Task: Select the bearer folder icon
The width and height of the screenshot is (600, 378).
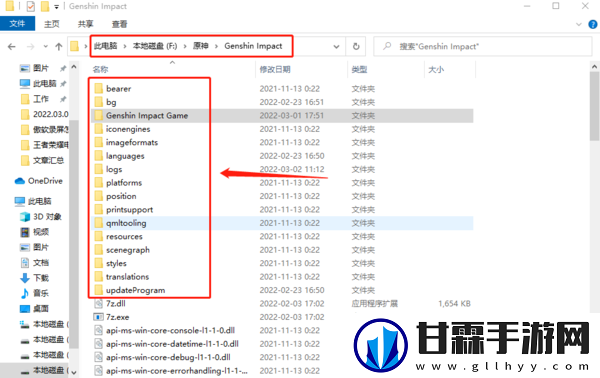Action: point(99,88)
